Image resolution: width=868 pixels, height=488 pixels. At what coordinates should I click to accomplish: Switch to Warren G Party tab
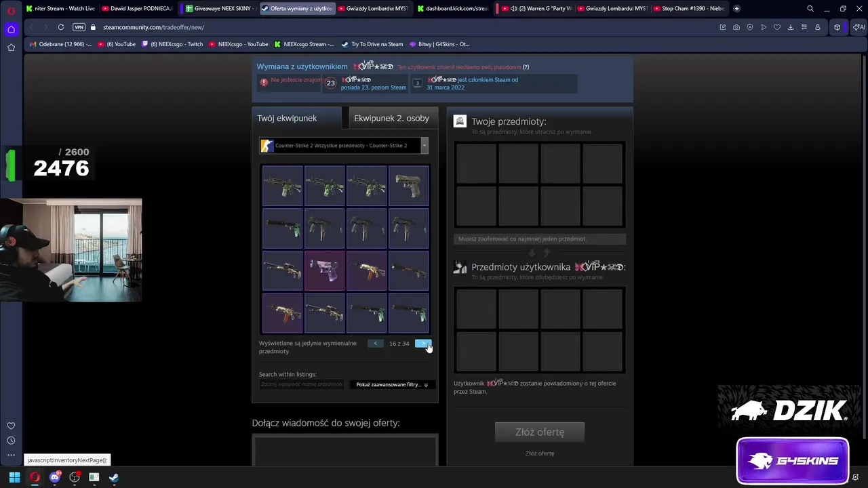pyautogui.click(x=536, y=9)
